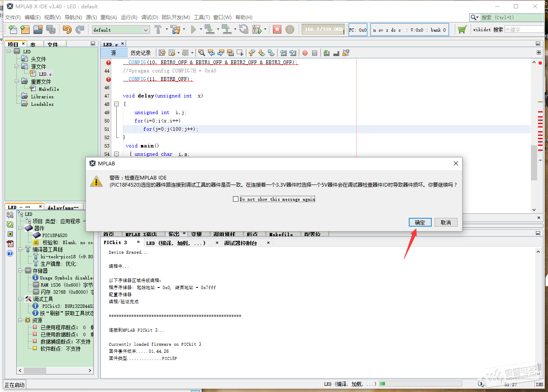The image size is (548, 392).
Task: Click the Stop Macro Recording square icon
Action: (x=315, y=53)
